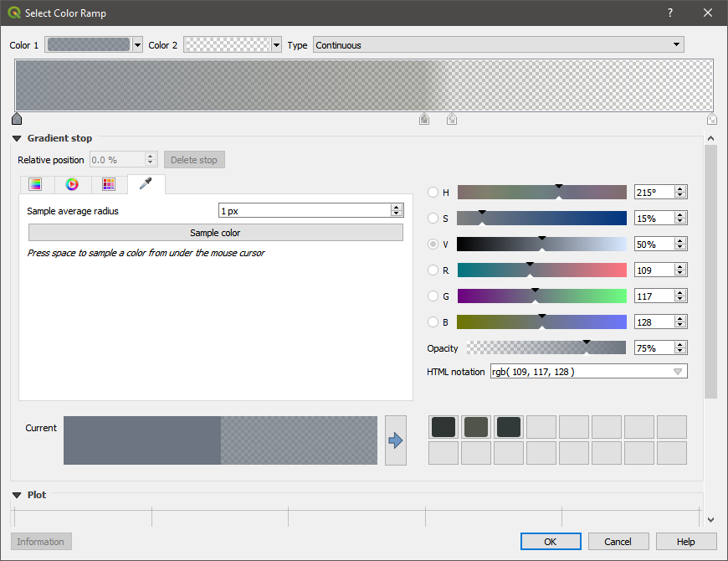
Task: Select the S saturation radio button
Action: click(433, 219)
